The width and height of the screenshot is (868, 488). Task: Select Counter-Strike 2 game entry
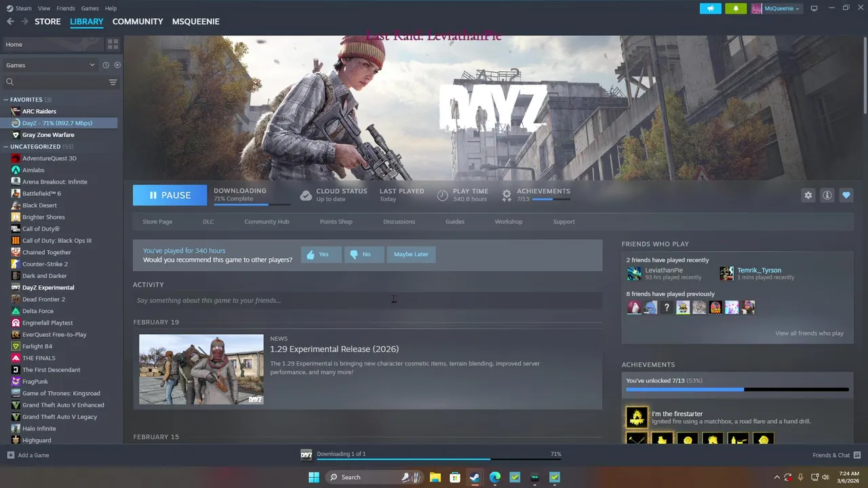click(x=45, y=264)
